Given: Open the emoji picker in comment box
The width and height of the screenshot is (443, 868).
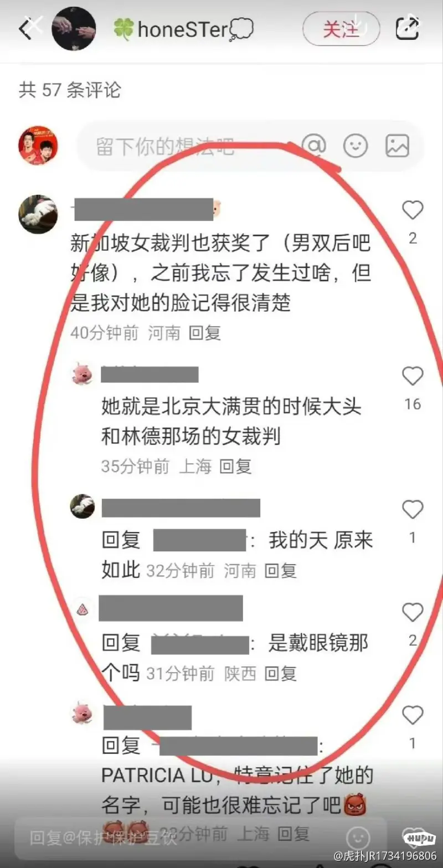Looking at the screenshot, I should 356,146.
